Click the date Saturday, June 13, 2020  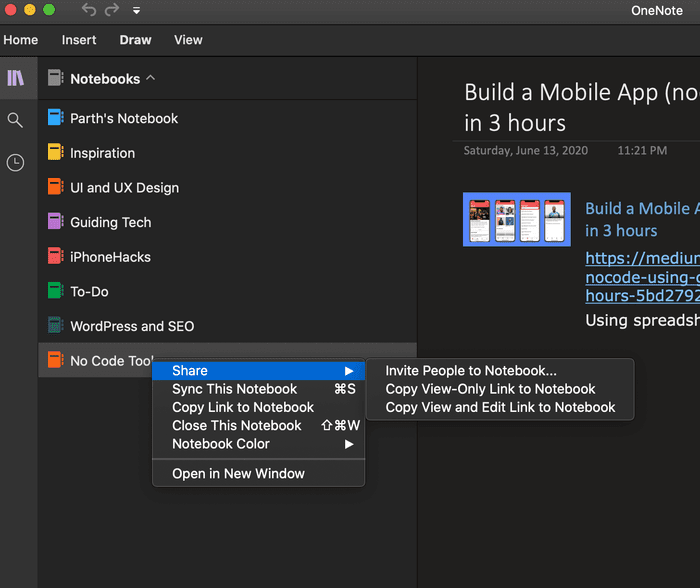coord(525,150)
